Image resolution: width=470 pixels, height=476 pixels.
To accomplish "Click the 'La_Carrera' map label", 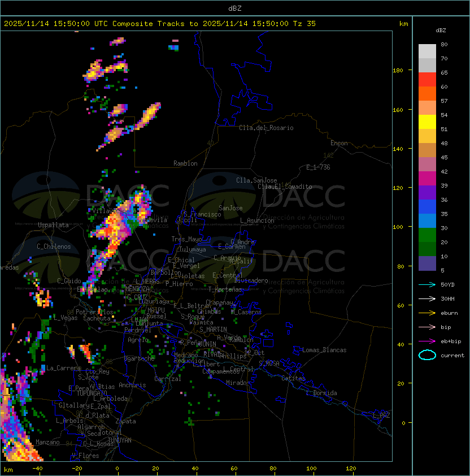I will point(63,368).
